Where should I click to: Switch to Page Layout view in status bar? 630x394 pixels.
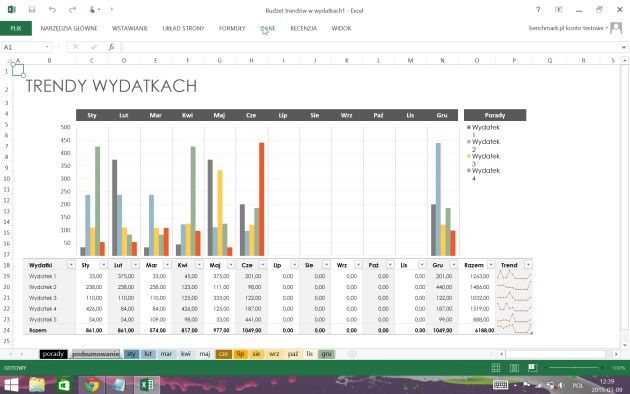click(x=514, y=367)
